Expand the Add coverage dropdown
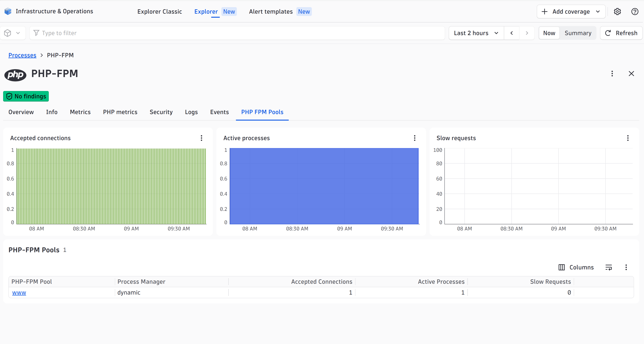Screen dimensions: 644x344 [x=571, y=12]
